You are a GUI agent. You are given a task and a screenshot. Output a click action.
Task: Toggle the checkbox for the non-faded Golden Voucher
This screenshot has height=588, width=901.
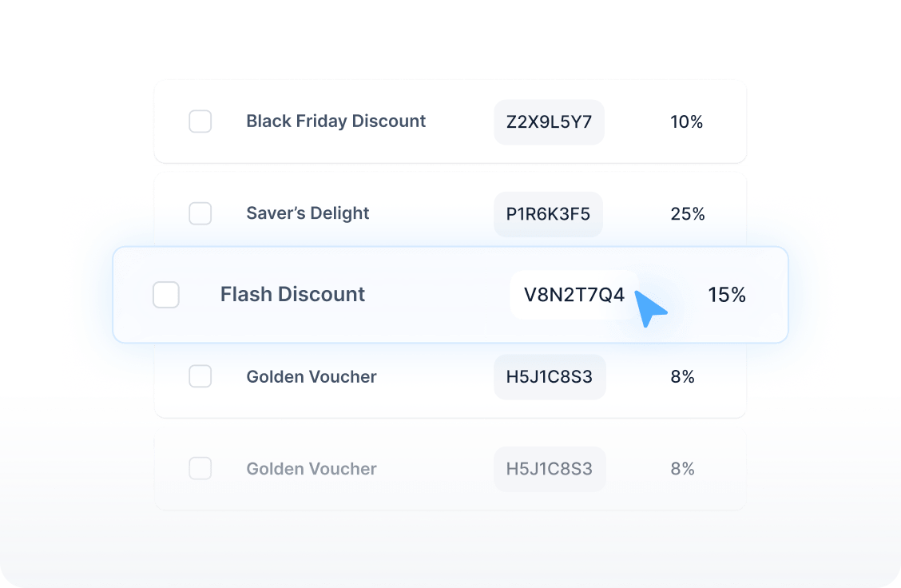[200, 376]
